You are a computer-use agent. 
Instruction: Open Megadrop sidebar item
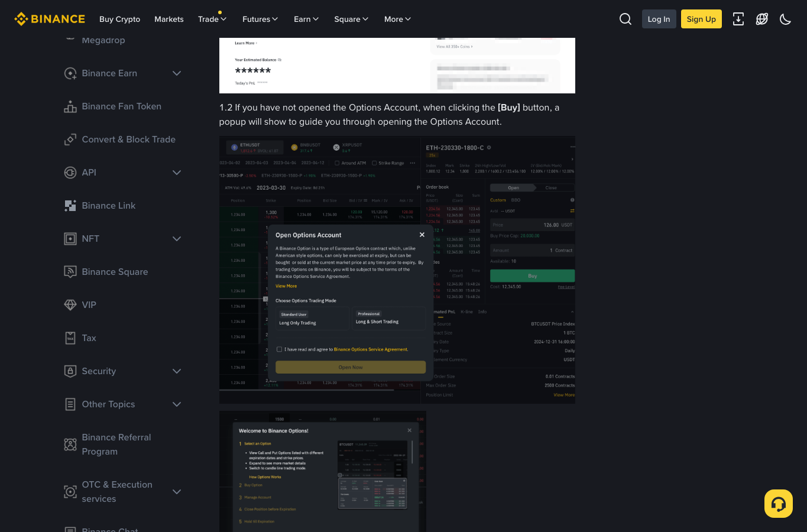point(103,40)
